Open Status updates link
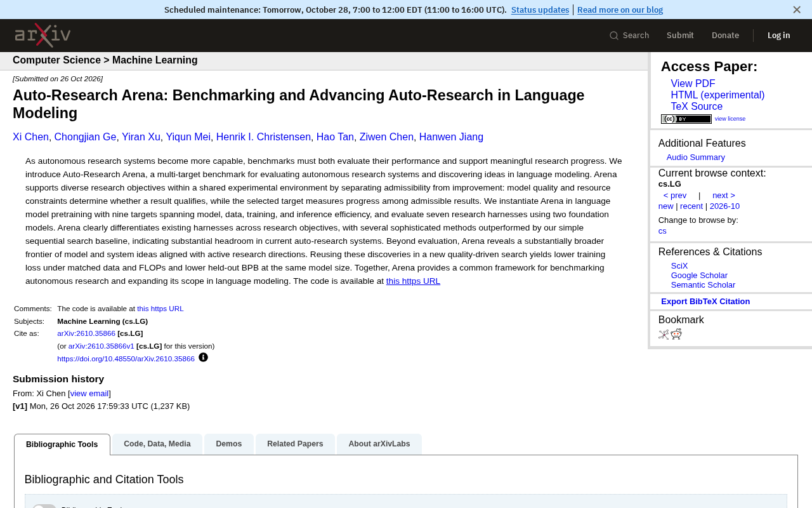 click(540, 10)
